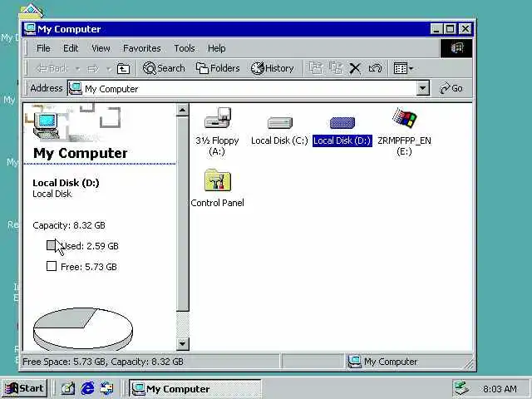
Task: Click the system tray hardware icon
Action: (x=461, y=389)
